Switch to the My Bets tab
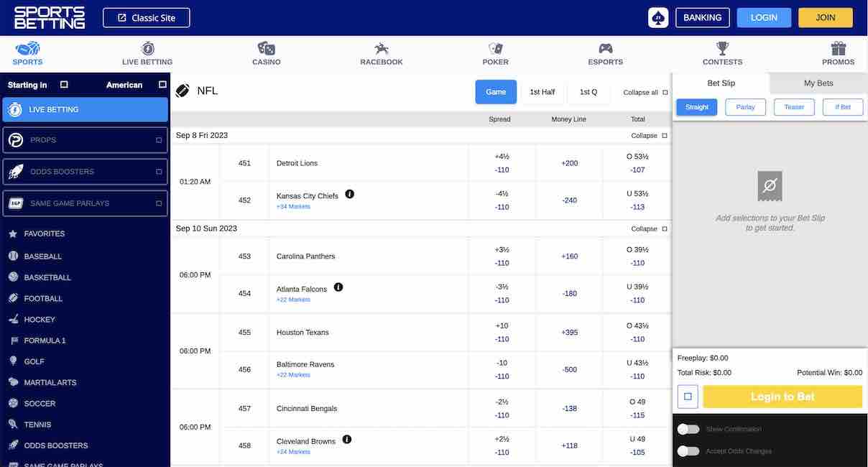Screen dimensions: 868x467 click(818, 82)
